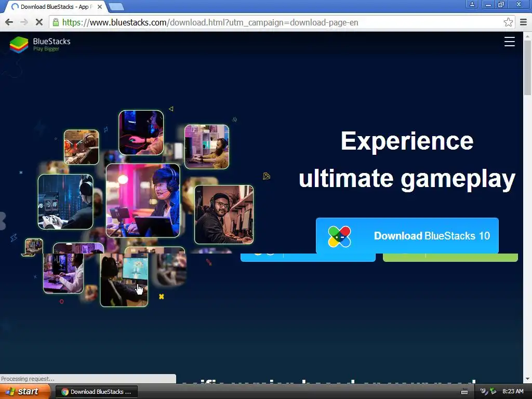532x399 pixels.
Task: Click the browser Forward arrow
Action: (x=24, y=22)
